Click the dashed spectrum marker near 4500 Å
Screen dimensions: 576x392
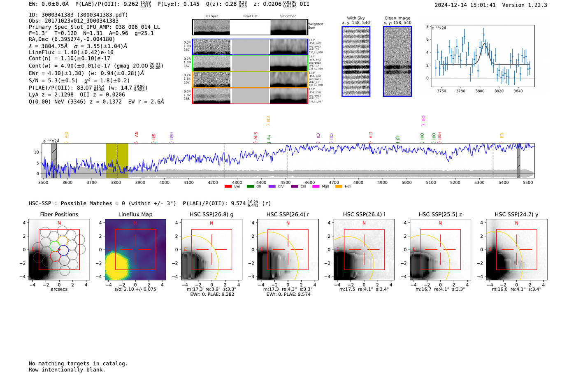(287, 160)
